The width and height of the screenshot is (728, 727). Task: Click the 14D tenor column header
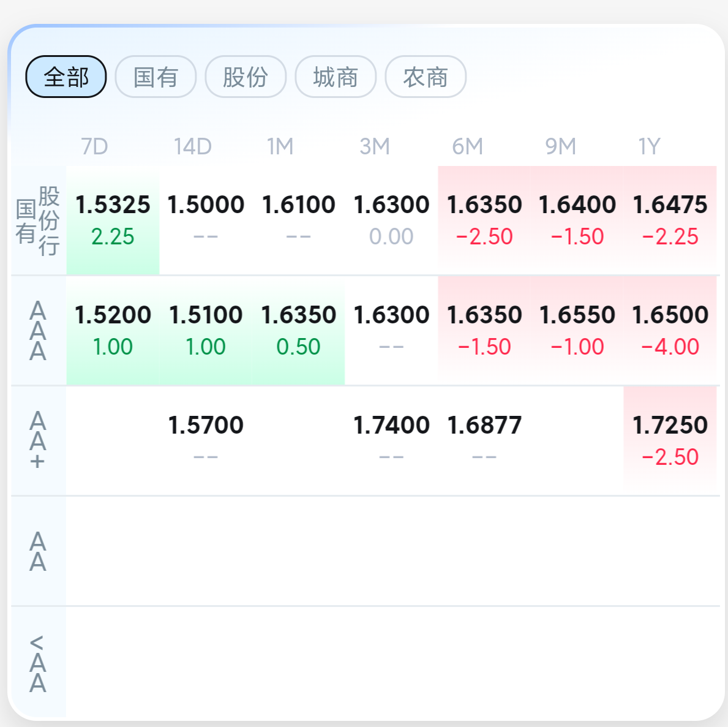[192, 147]
